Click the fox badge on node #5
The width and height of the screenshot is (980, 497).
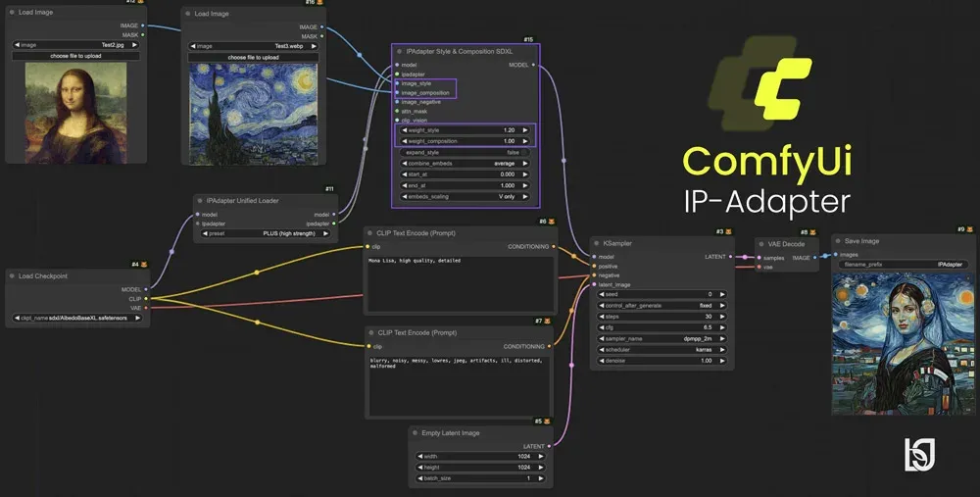pos(547,422)
